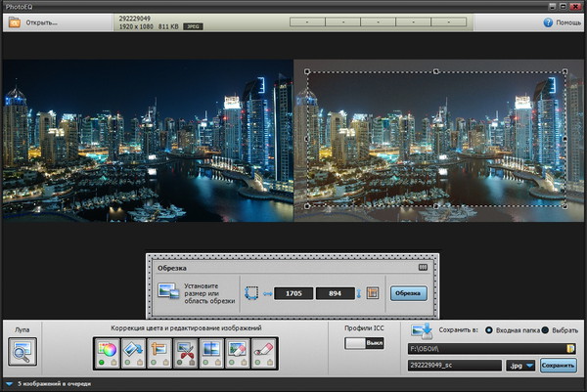Viewport: 587px width, 392px height.
Task: Browse output folder via yellow folder icon
Action: pyautogui.click(x=570, y=349)
